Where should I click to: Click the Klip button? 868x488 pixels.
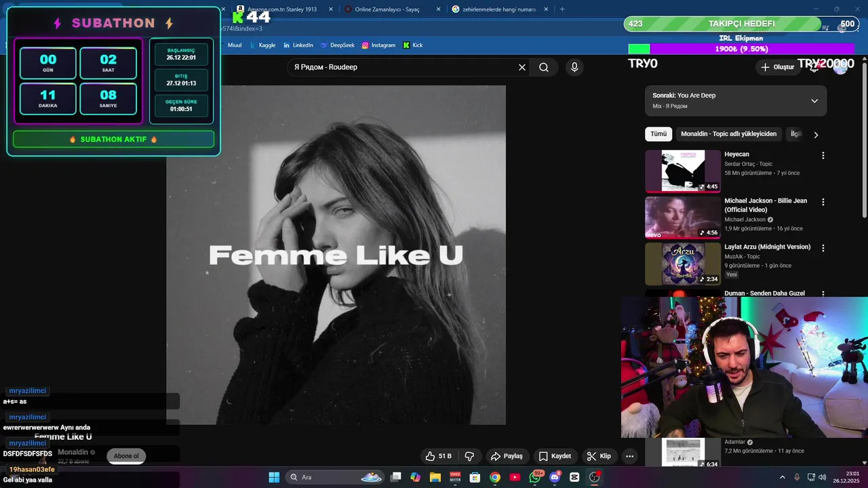coord(599,456)
